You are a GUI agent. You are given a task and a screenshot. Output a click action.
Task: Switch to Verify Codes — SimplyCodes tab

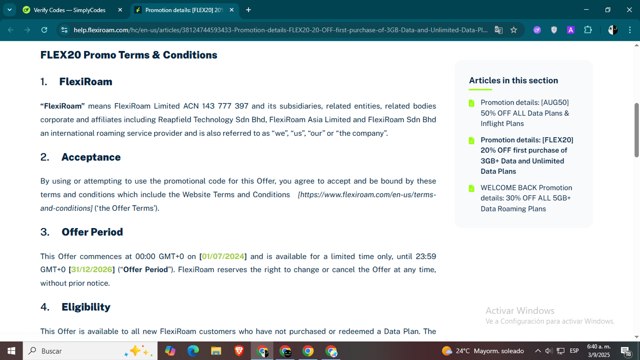(69, 10)
